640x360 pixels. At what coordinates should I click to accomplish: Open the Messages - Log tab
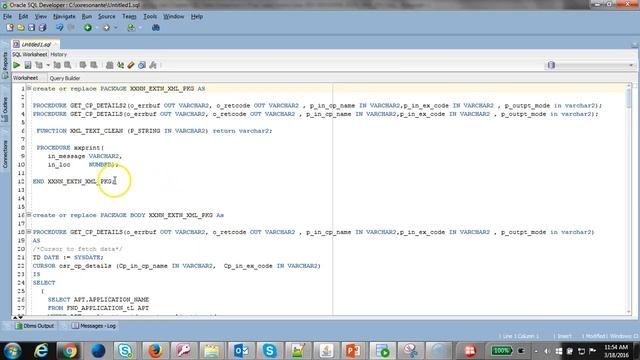coord(94,326)
